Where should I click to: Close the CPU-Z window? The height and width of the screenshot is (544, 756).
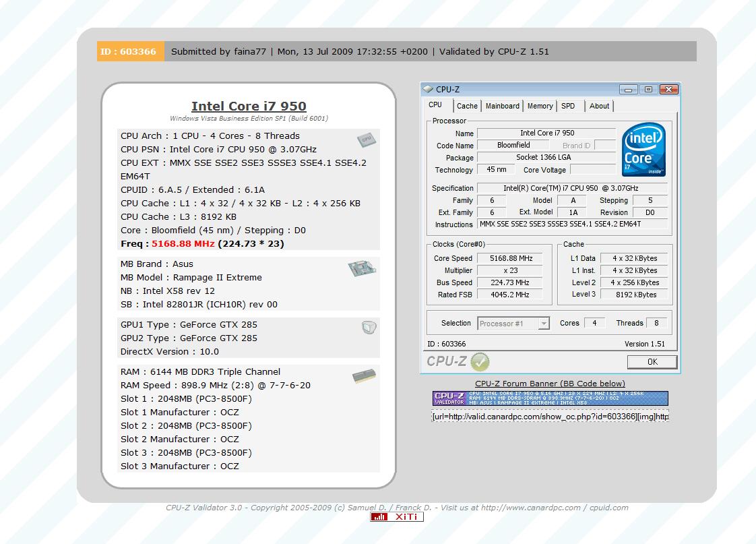pyautogui.click(x=669, y=89)
